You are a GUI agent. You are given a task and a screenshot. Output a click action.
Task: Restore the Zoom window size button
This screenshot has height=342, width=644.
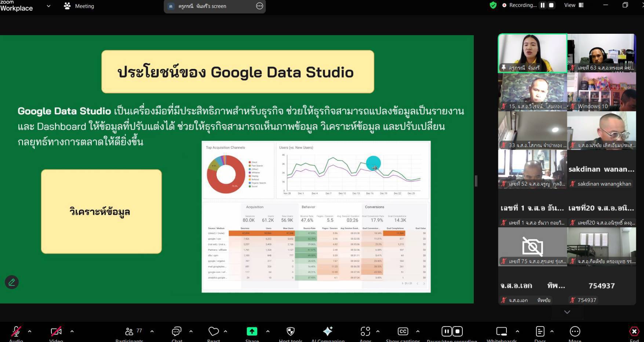(x=625, y=5)
